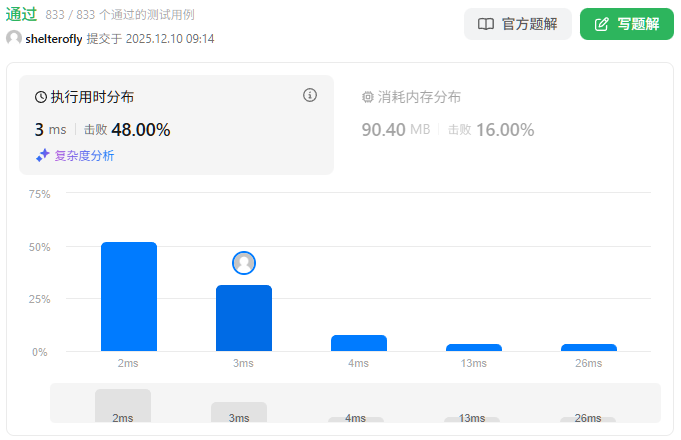Click the 2ms block in bottom range slider
681x440 pixels.
point(123,406)
